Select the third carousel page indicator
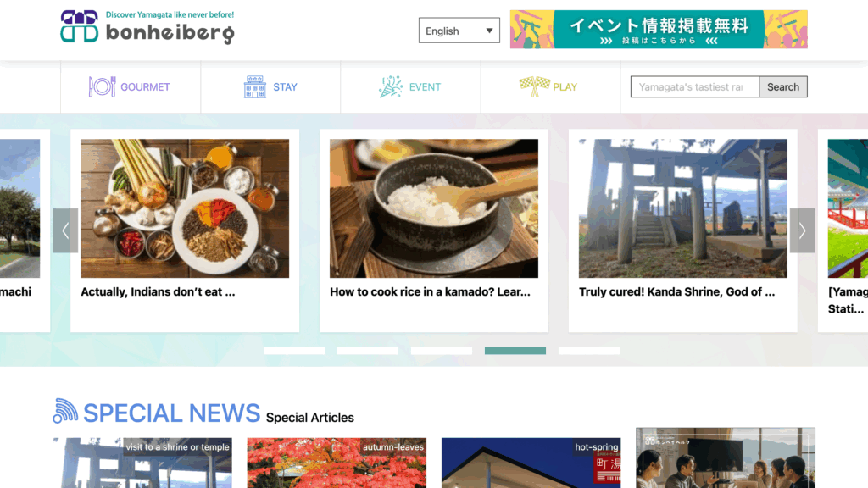The height and width of the screenshot is (488, 868). pos(441,351)
